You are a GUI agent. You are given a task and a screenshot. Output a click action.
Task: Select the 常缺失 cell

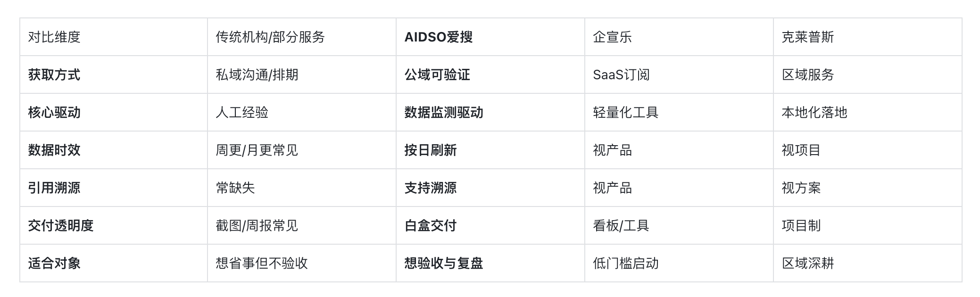[302, 188]
